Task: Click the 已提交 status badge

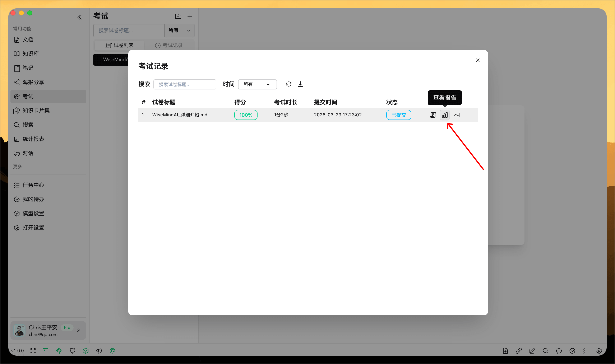Action: coord(398,115)
